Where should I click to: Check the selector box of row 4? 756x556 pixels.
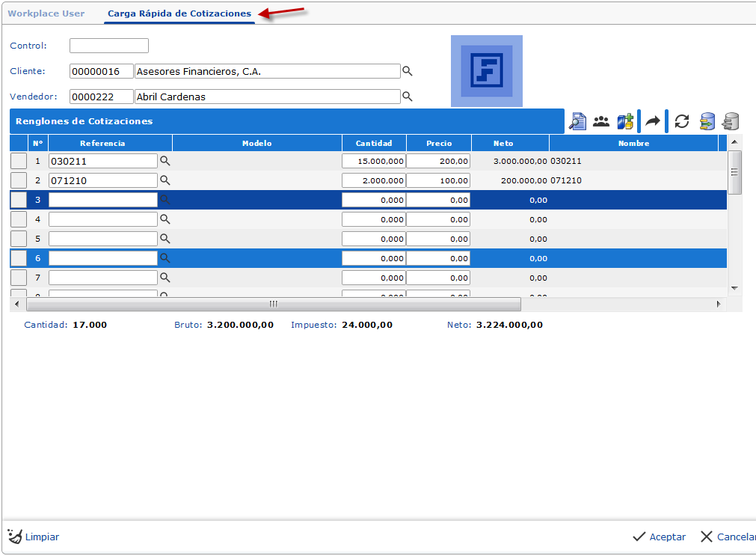(19, 219)
